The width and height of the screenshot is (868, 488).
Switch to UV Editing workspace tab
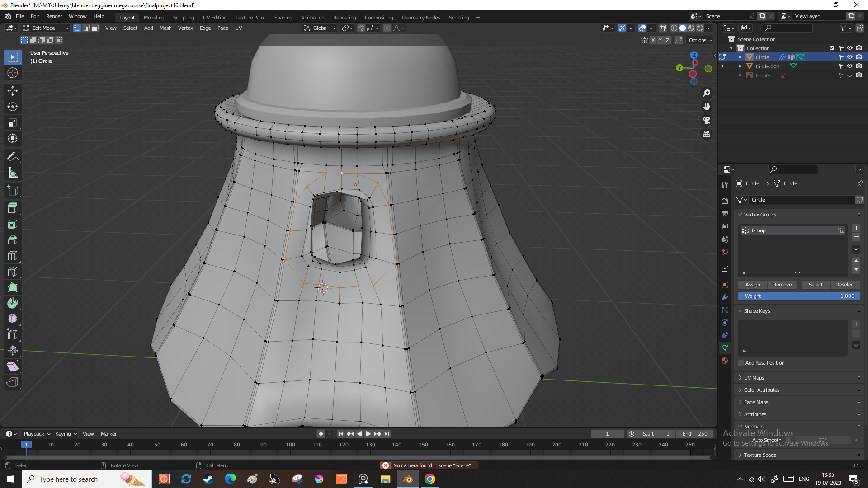pyautogui.click(x=215, y=18)
